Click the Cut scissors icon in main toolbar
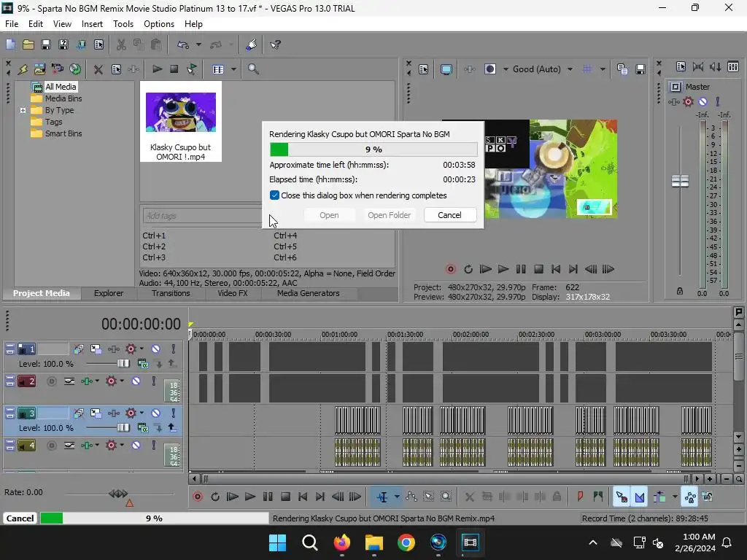This screenshot has width=747, height=560. [x=121, y=44]
